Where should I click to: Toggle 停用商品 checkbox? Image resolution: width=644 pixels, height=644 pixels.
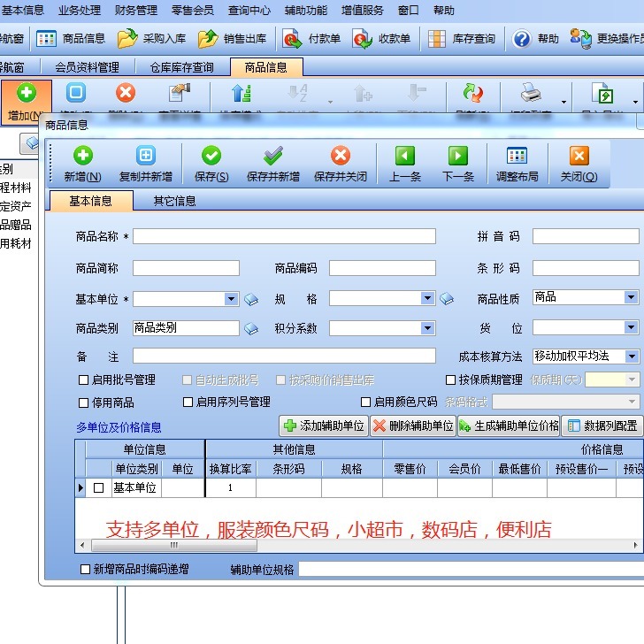coord(83,402)
